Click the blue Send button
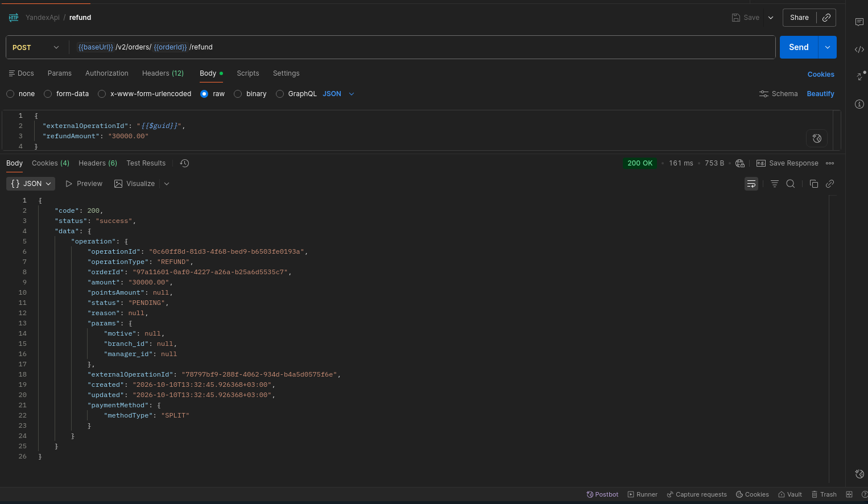This screenshot has width=868, height=504. (799, 47)
